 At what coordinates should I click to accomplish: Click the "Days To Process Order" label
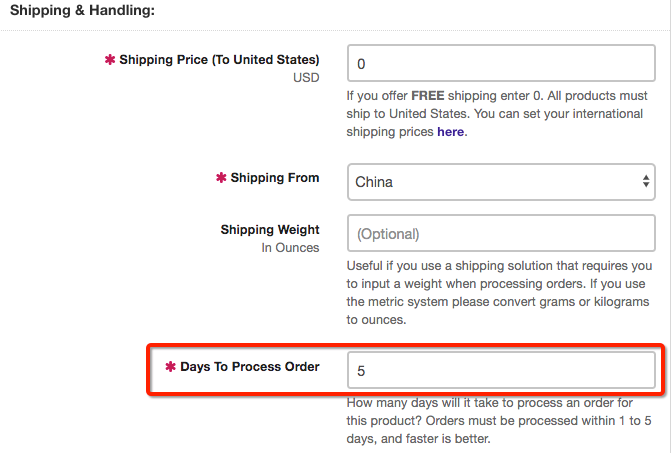(x=250, y=367)
